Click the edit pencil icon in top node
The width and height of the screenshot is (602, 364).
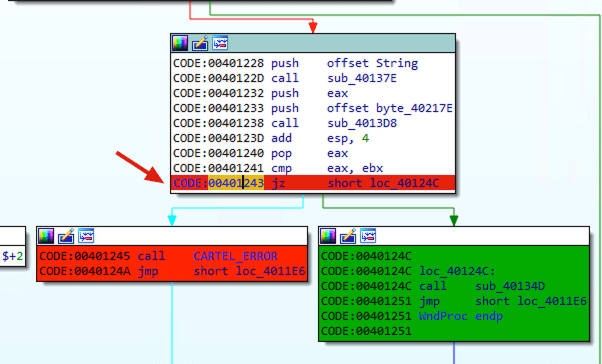(200, 43)
